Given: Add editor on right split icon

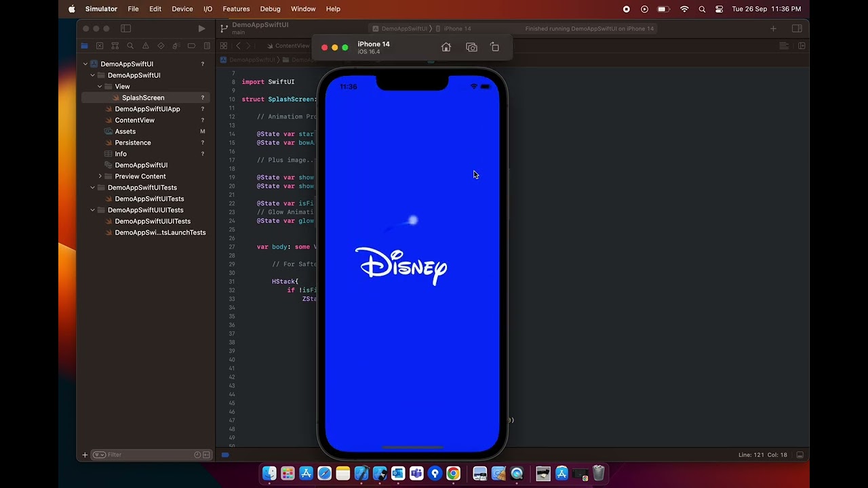Looking at the screenshot, I should pos(802,46).
